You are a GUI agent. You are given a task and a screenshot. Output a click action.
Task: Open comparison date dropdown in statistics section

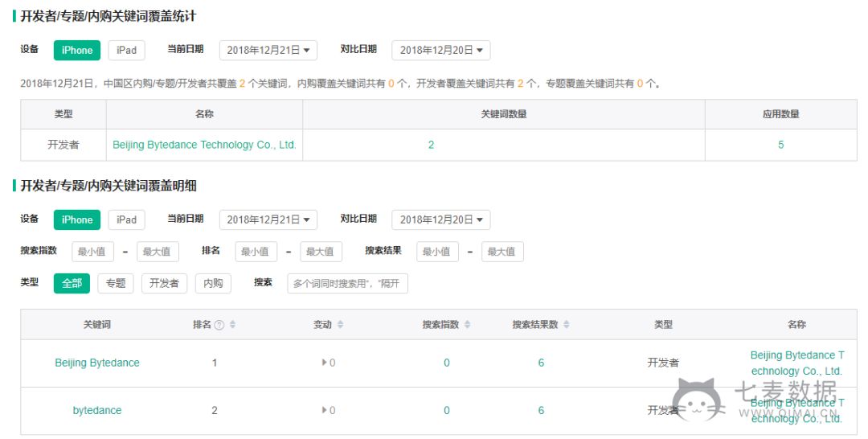(x=440, y=51)
